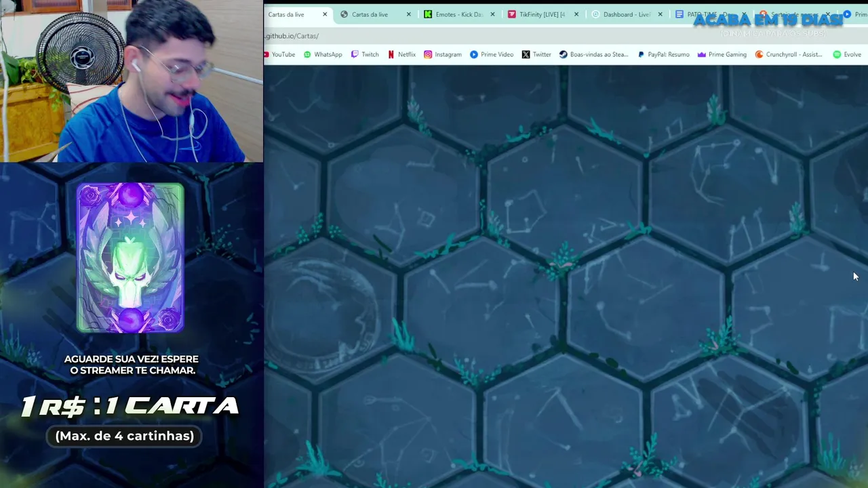The height and width of the screenshot is (488, 868).
Task: Open the YouTube bookmark
Action: click(x=279, y=54)
